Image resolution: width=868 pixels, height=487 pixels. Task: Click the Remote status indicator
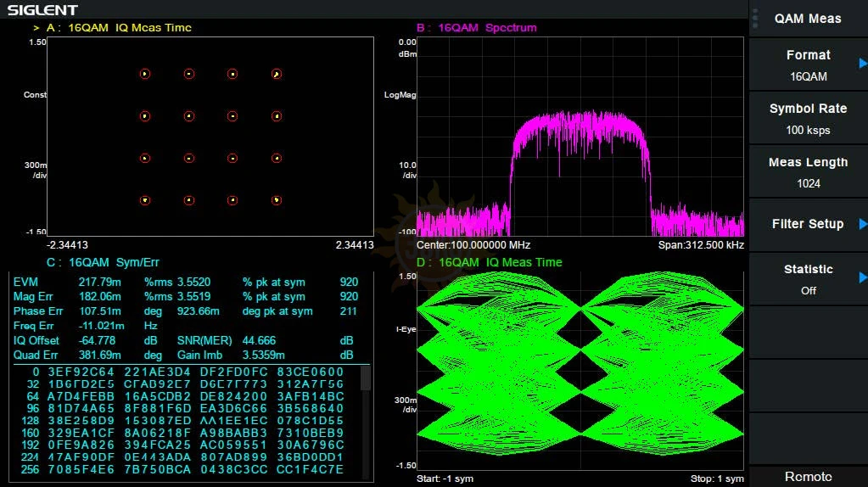(808, 477)
